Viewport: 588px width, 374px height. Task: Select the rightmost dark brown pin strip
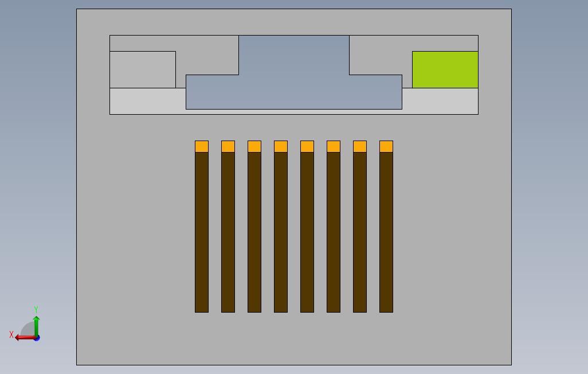pyautogui.click(x=386, y=232)
